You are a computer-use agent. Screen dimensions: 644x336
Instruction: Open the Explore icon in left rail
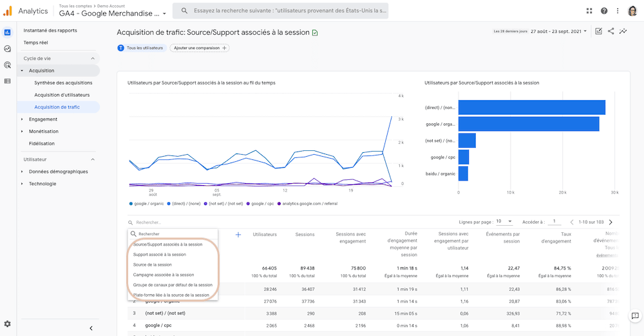[7, 48]
